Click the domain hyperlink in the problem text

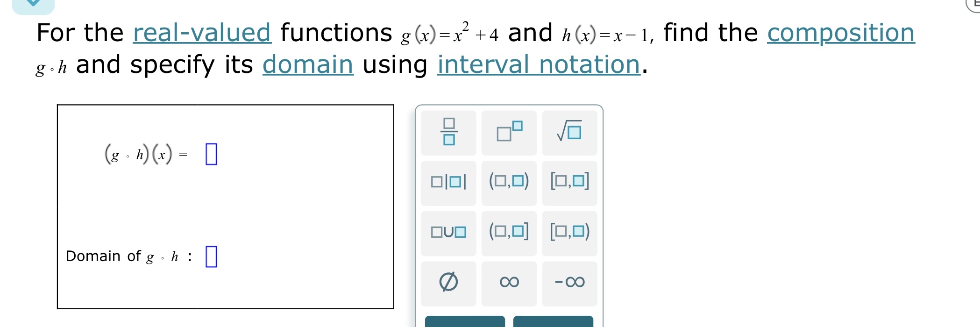coord(308,64)
